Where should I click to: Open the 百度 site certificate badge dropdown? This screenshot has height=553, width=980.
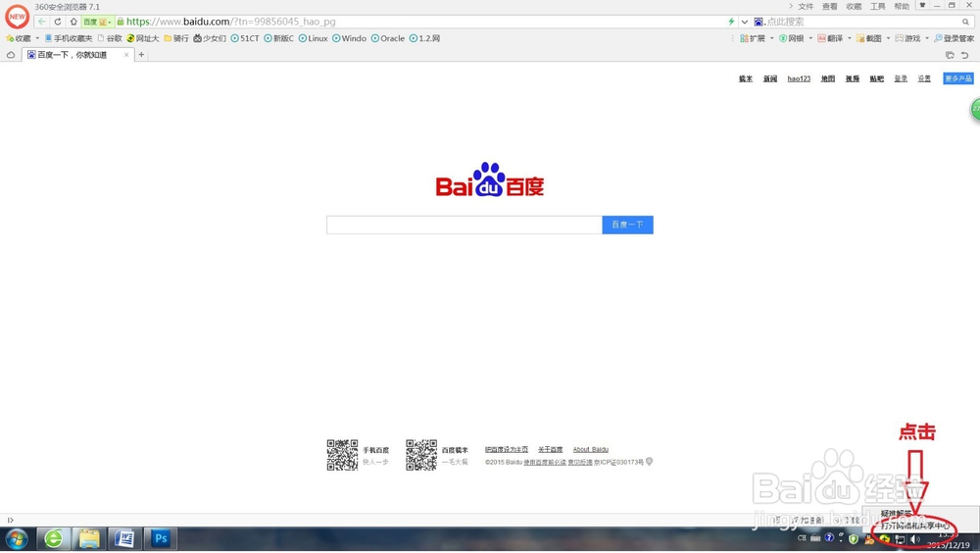(97, 22)
